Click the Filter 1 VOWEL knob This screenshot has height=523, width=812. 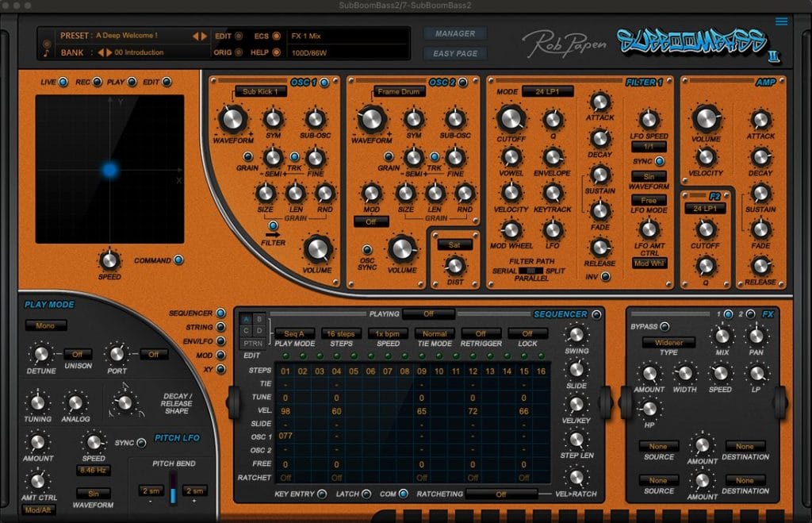tap(511, 156)
